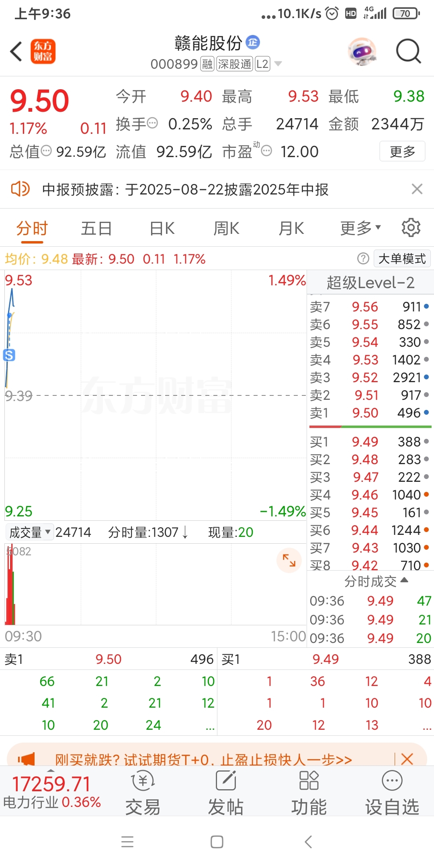Expand the 更多 chart period dropdown
This screenshot has height=868, width=434.
coord(360,228)
